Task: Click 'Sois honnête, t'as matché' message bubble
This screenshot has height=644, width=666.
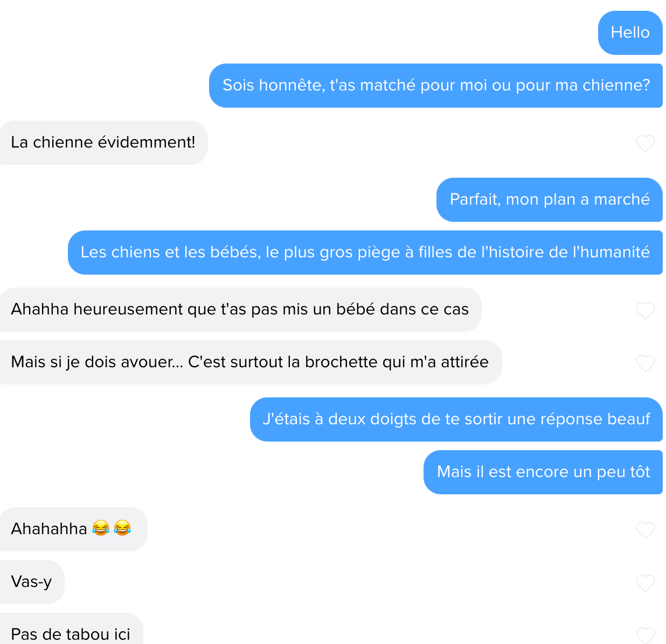Action: [436, 86]
